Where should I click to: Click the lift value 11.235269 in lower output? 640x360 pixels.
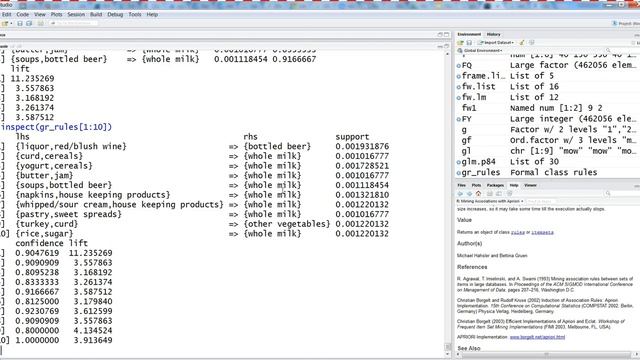point(90,253)
